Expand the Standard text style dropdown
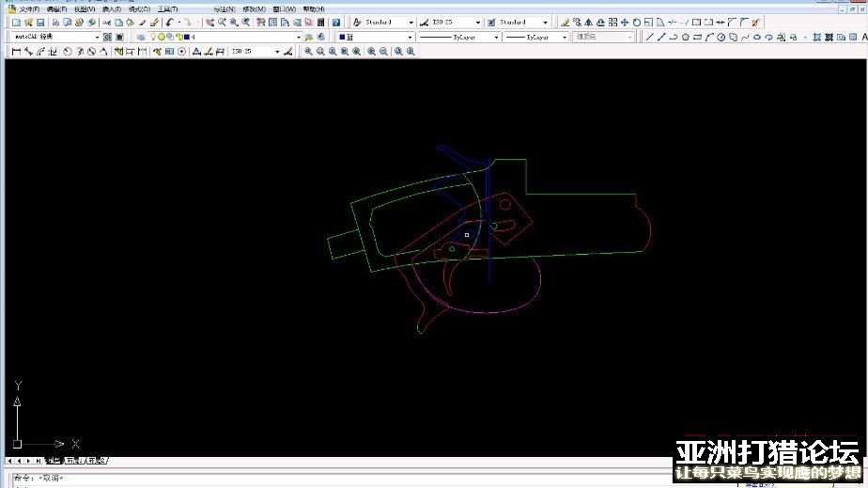Image resolution: width=868 pixels, height=488 pixels. 411,23
